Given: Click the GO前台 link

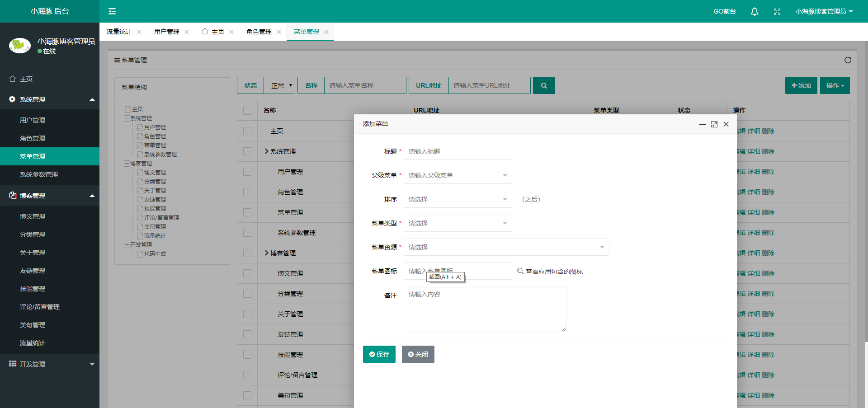Looking at the screenshot, I should click(725, 11).
